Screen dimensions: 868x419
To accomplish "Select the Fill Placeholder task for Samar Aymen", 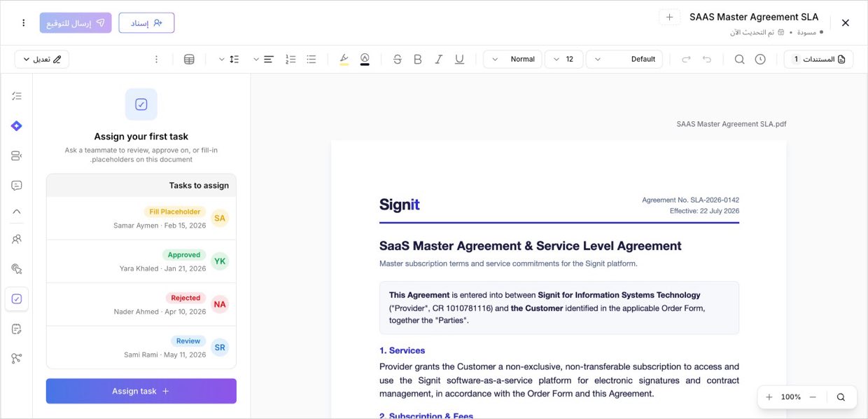I will pyautogui.click(x=141, y=219).
